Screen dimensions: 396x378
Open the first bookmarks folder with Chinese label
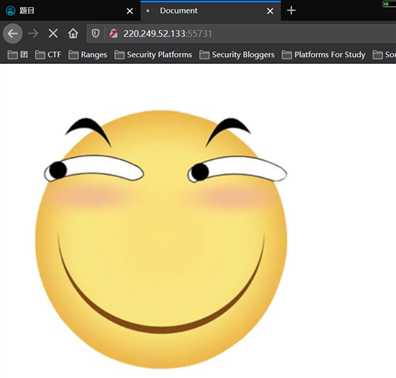pos(18,54)
